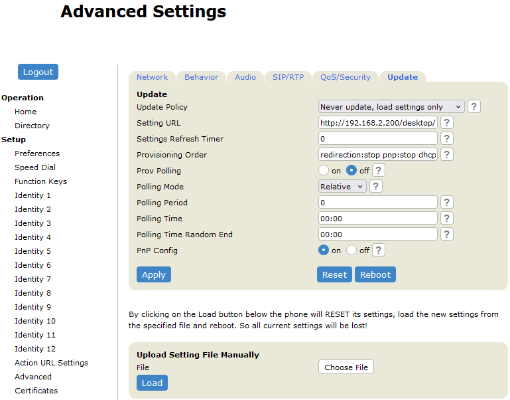Open Function Keys in sidebar

pos(40,181)
